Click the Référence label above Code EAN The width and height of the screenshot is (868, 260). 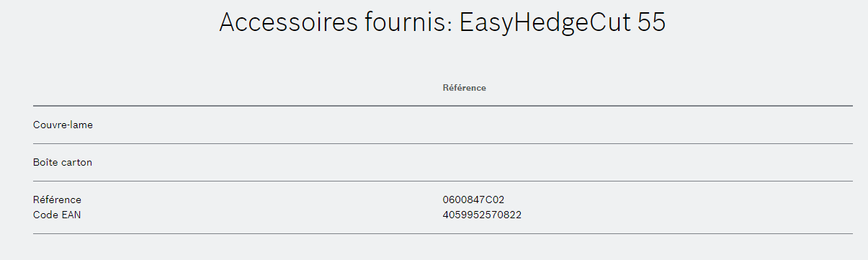(x=57, y=200)
